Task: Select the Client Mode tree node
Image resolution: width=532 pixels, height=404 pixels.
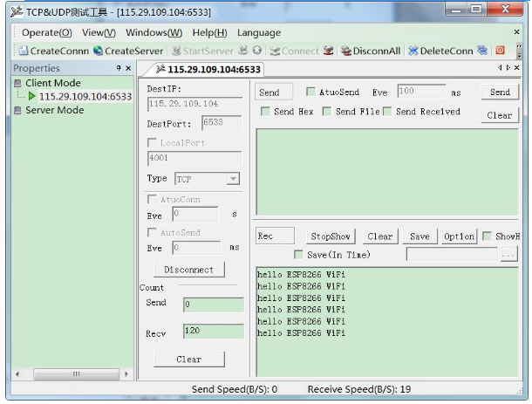Action: [53, 83]
